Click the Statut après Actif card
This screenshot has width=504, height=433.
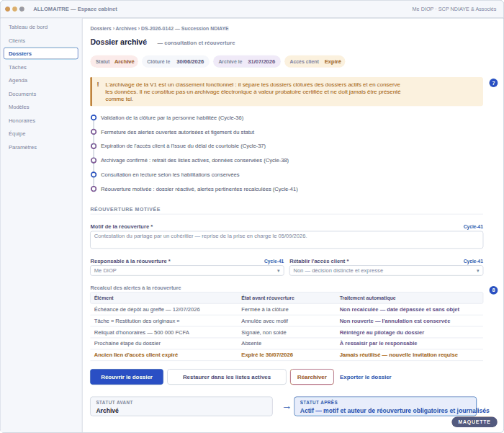click(x=385, y=406)
